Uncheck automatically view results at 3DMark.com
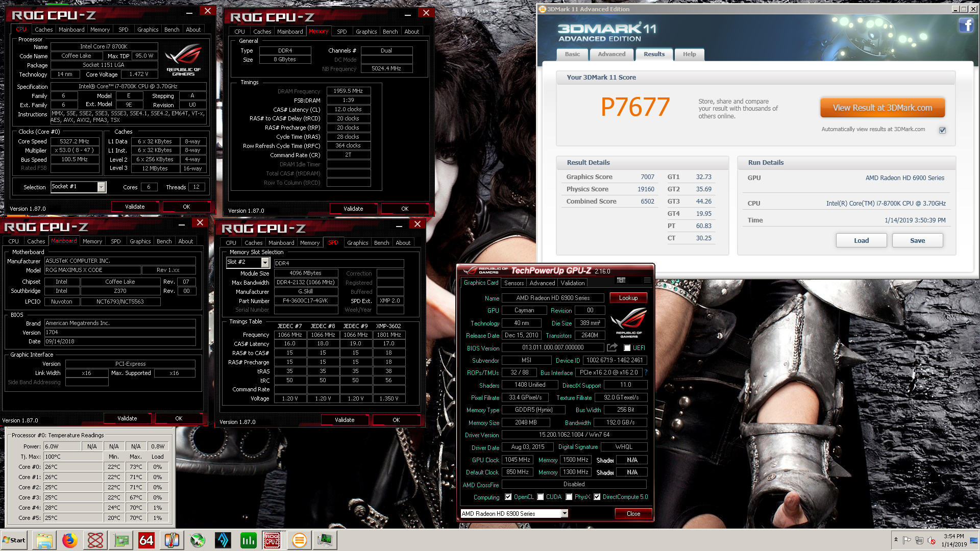The height and width of the screenshot is (551, 980). (x=943, y=130)
